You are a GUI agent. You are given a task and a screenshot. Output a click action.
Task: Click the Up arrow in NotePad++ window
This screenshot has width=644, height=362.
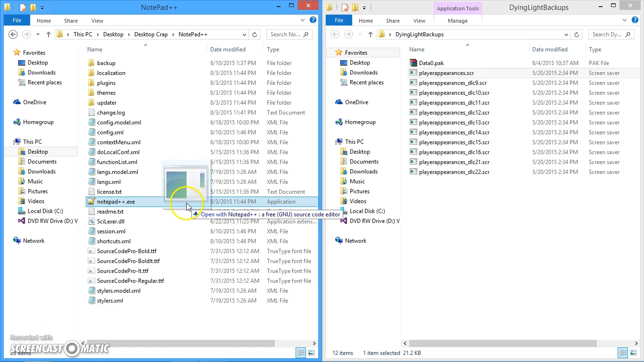pos(48,34)
